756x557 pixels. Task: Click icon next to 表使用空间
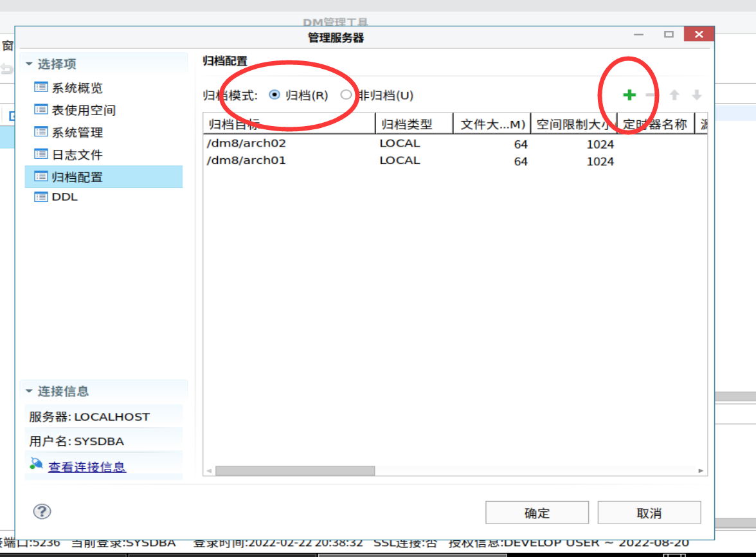point(41,109)
